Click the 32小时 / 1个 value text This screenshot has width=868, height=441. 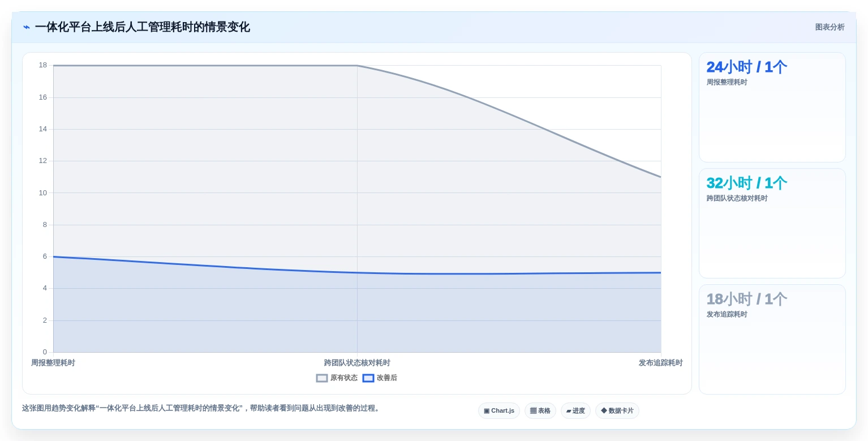point(746,183)
